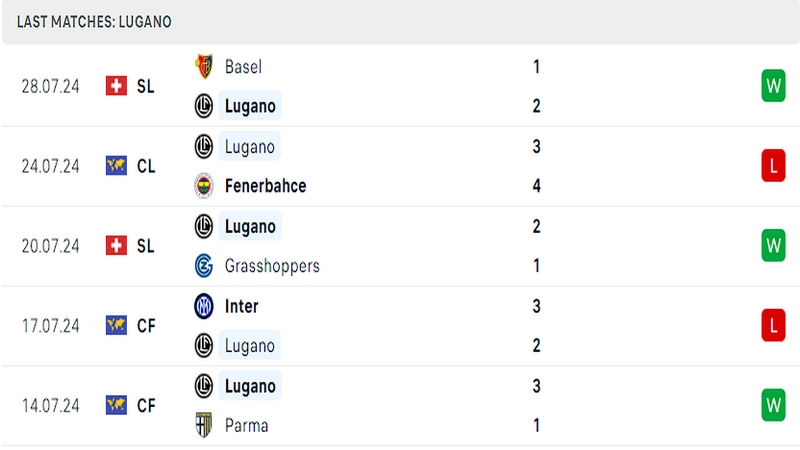The image size is (800, 450).
Task: Click the red L badge for Inter match
Action: 773,325
